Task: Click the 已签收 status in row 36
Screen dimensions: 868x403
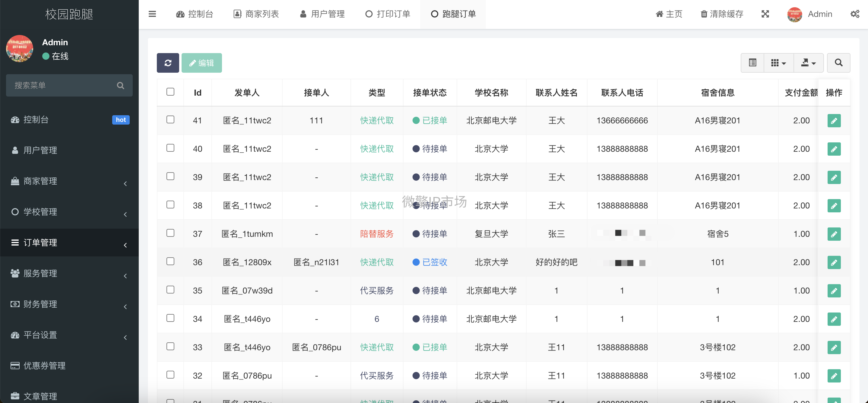Action: [429, 262]
